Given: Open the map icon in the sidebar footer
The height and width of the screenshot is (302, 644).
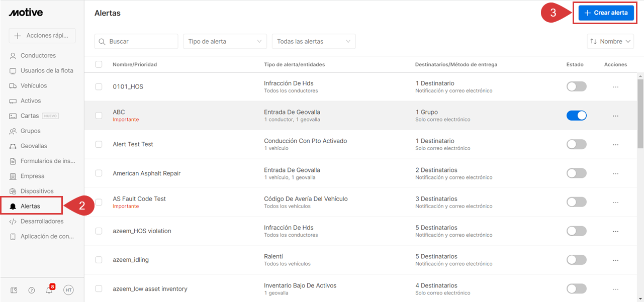Looking at the screenshot, I should (14, 290).
